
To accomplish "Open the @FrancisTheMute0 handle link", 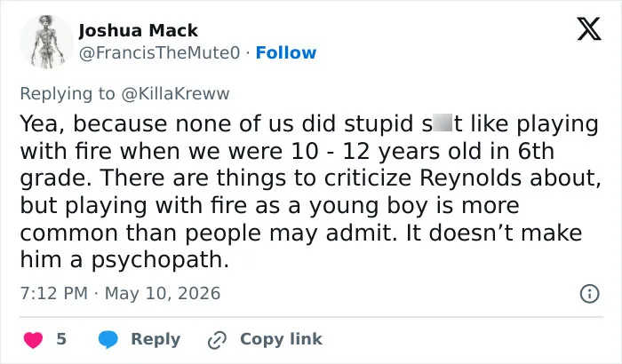I will [x=159, y=52].
